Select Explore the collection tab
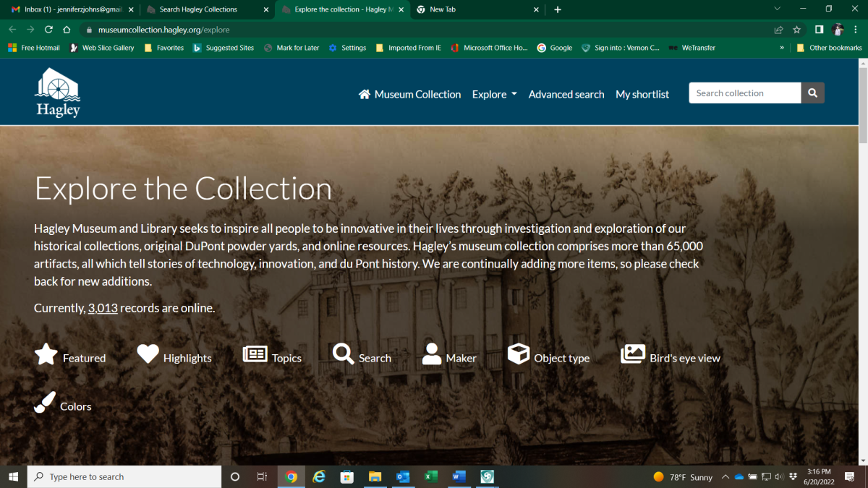The image size is (868, 488). click(343, 9)
